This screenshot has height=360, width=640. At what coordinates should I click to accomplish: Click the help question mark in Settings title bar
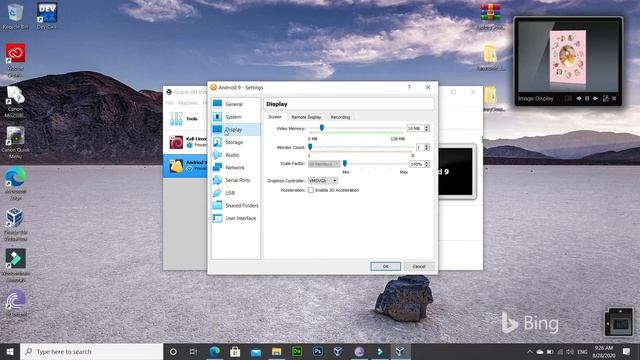pyautogui.click(x=409, y=87)
